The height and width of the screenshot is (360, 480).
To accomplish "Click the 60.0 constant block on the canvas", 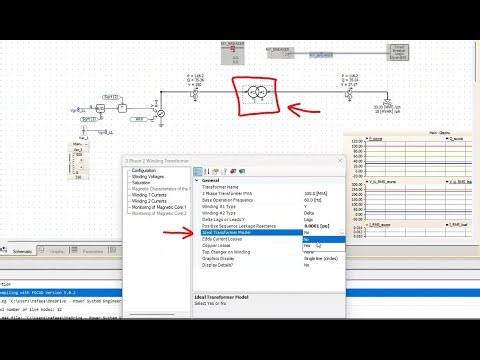I will click(139, 119).
